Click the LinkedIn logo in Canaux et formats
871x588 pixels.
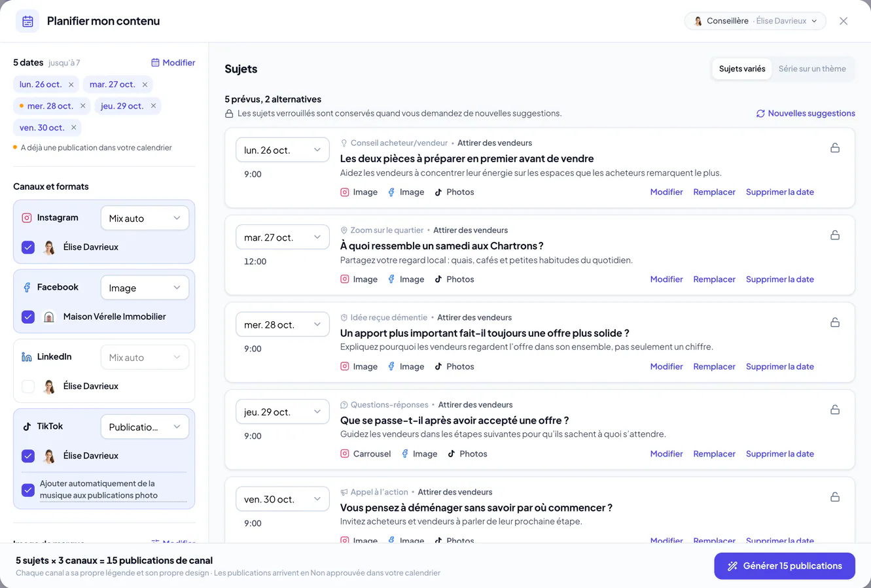coord(27,357)
